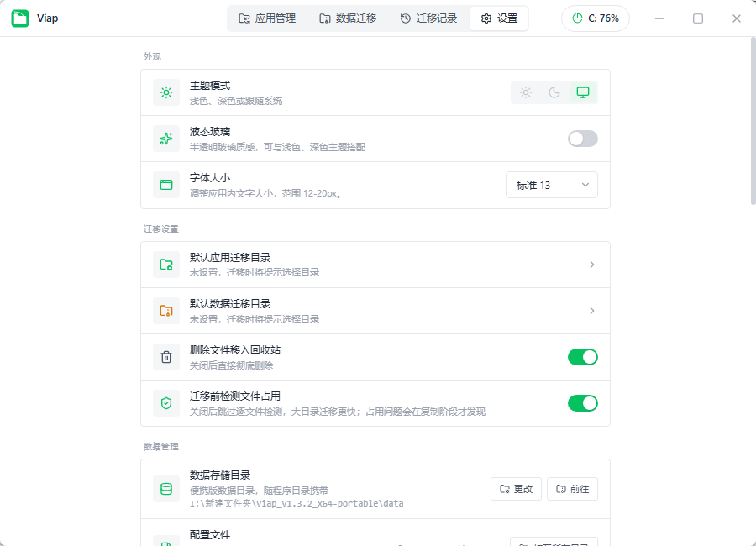
Task: Expand 默认数据迁移目录 row chevron
Action: tap(591, 311)
